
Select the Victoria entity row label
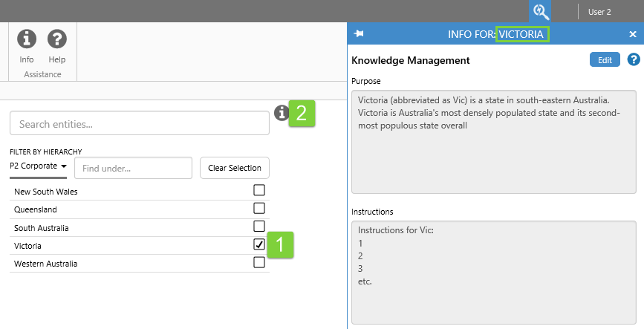[28, 246]
